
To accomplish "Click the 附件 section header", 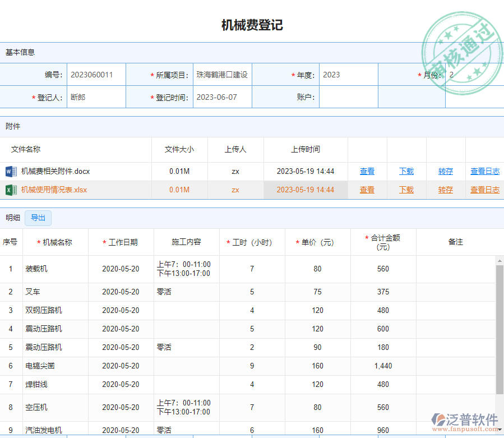I will [13, 126].
